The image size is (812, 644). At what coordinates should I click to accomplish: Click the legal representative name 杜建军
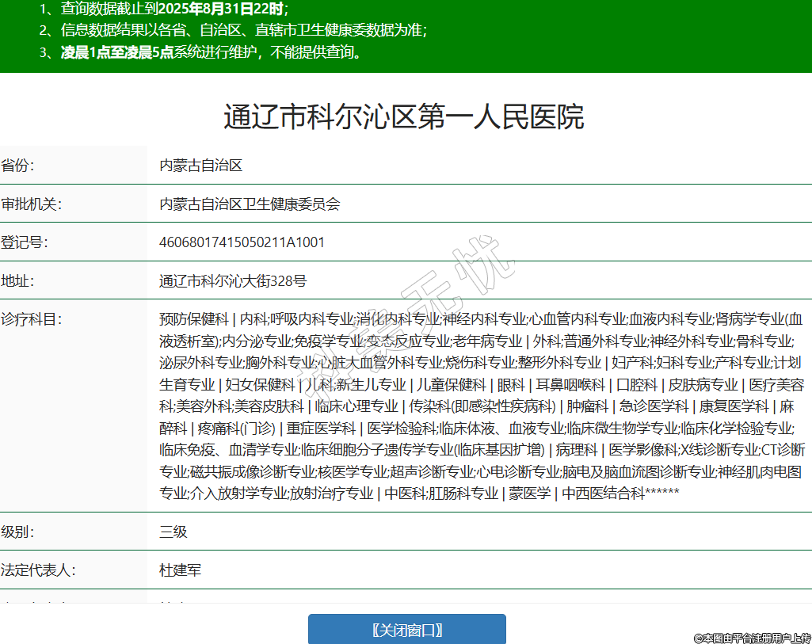[180, 570]
